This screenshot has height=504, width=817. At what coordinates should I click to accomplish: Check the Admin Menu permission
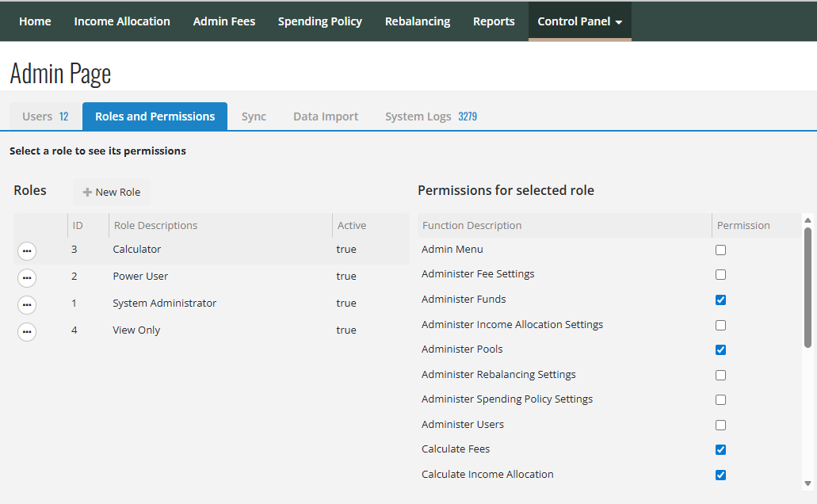(x=720, y=250)
